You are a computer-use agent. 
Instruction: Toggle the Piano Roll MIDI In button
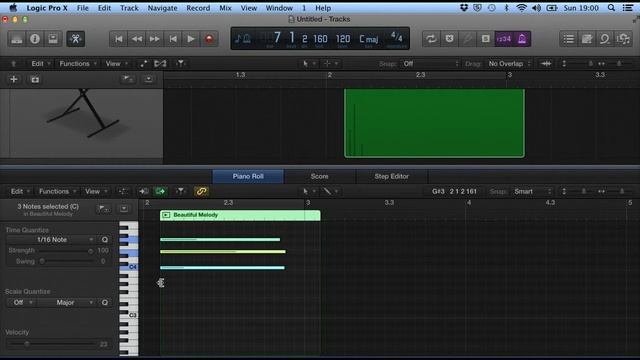click(143, 191)
